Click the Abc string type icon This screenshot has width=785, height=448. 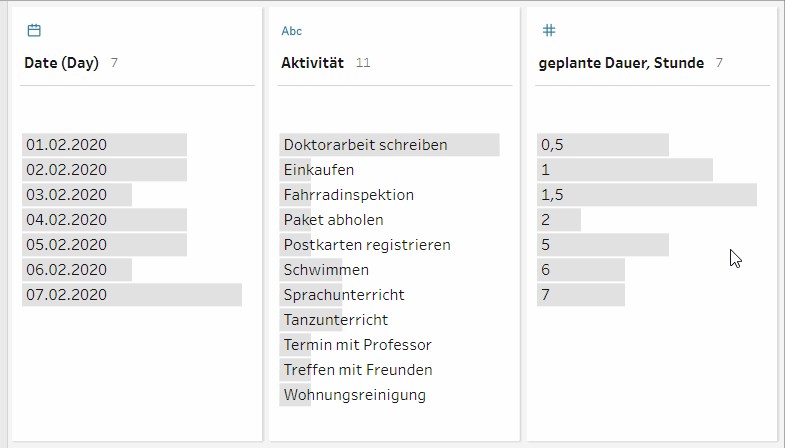[x=291, y=31]
